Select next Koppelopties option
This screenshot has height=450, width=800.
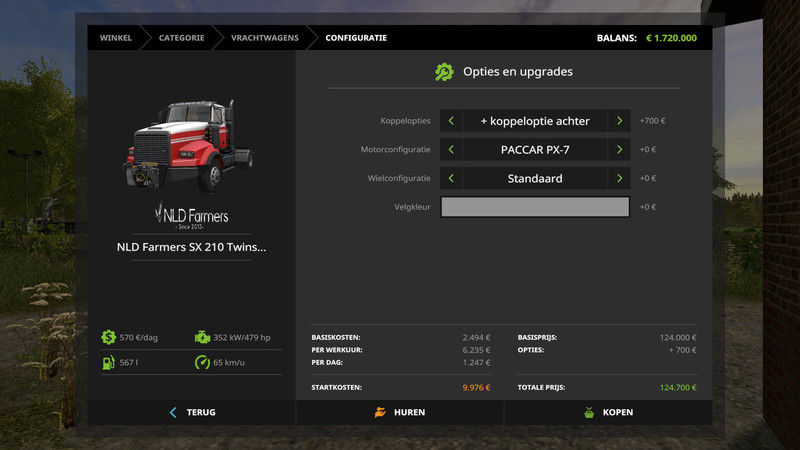[619, 121]
